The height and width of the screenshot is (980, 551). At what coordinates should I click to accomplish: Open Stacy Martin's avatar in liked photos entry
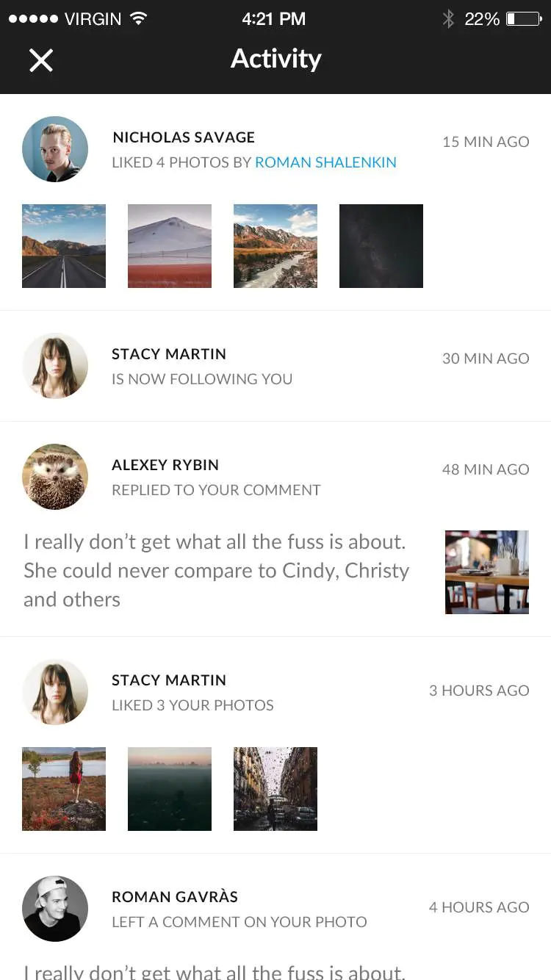click(x=55, y=692)
